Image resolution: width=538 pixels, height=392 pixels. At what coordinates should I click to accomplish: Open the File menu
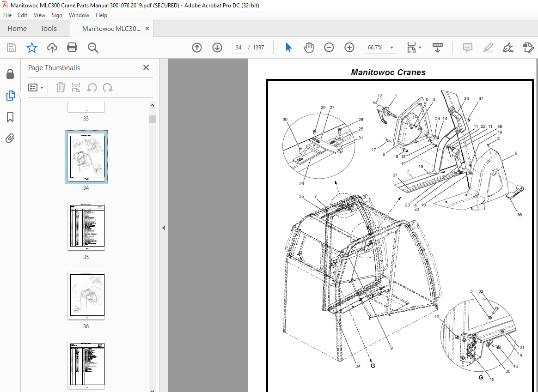coord(7,15)
